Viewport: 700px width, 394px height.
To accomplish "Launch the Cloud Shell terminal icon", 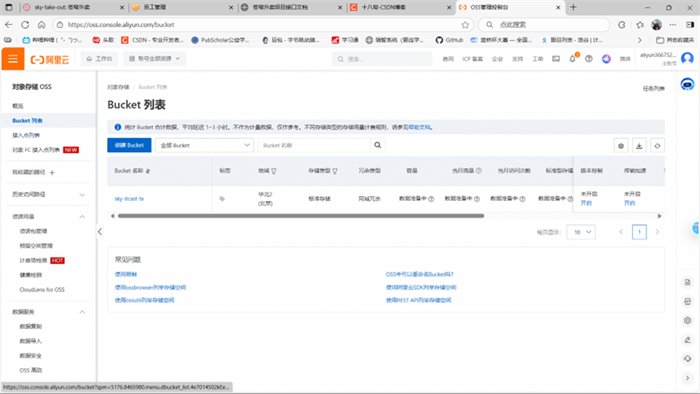I will (556, 59).
